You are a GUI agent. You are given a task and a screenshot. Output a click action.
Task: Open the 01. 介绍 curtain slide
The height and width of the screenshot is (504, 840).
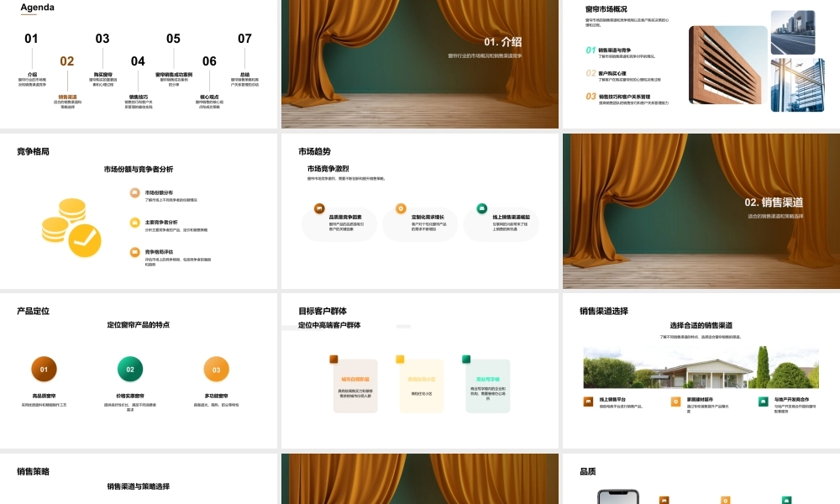[x=420, y=65]
